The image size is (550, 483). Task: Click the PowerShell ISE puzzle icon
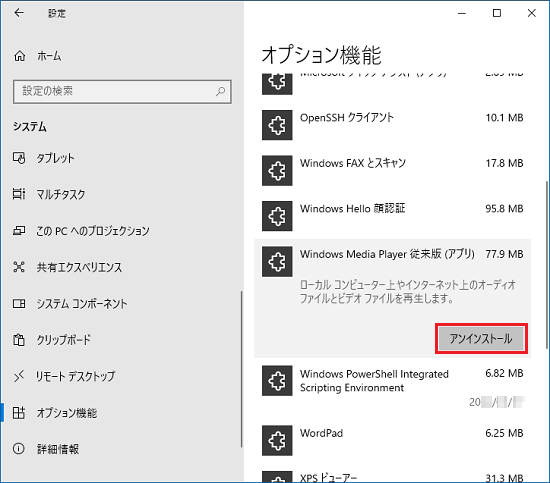pos(277,381)
